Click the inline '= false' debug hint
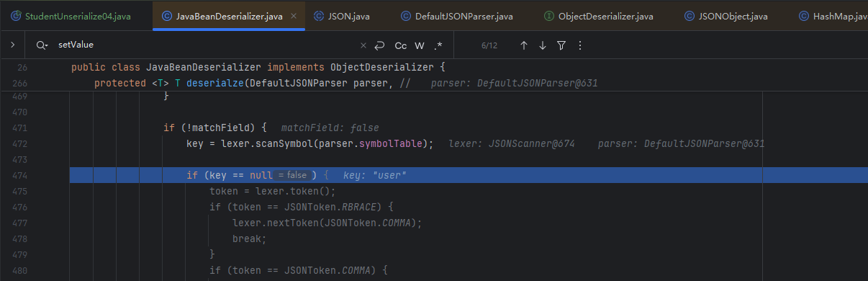 292,175
